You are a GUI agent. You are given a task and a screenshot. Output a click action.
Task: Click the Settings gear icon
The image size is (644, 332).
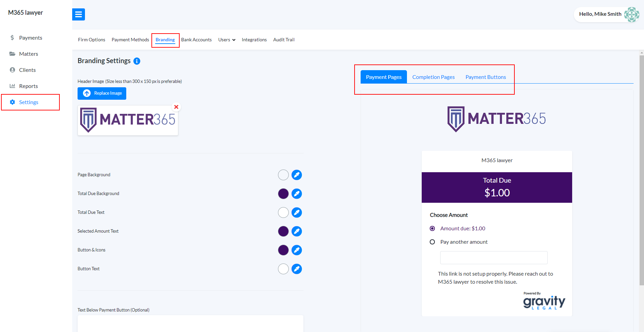[x=12, y=102]
